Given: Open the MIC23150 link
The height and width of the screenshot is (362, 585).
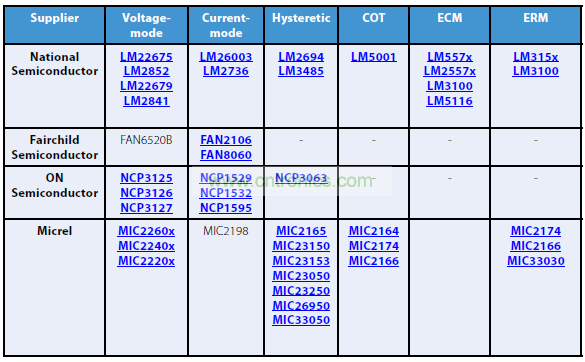Looking at the screenshot, I should pos(301,246).
